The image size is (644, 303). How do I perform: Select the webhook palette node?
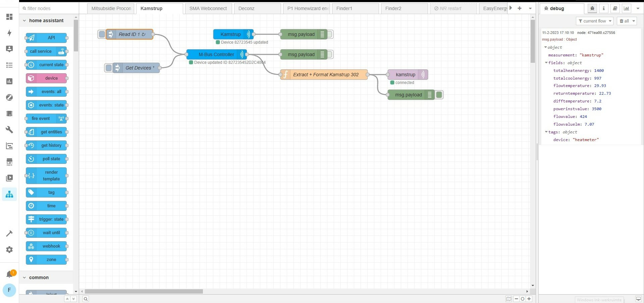46,246
